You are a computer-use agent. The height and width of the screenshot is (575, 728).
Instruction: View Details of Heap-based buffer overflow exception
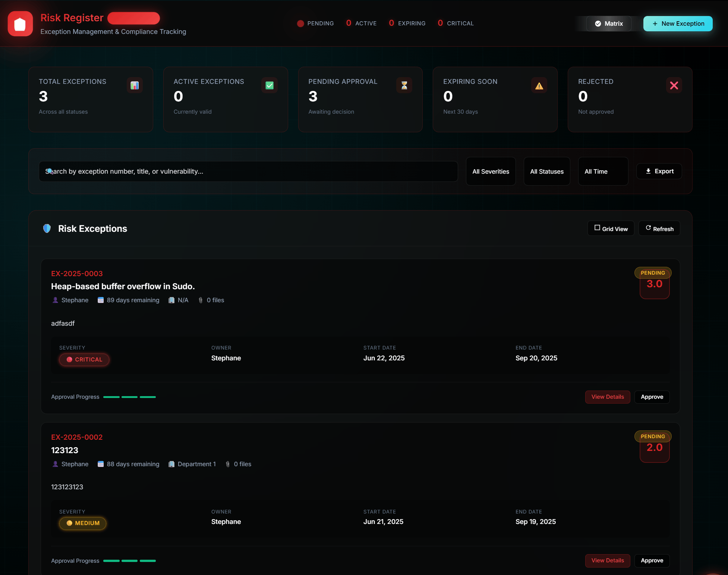(x=608, y=397)
